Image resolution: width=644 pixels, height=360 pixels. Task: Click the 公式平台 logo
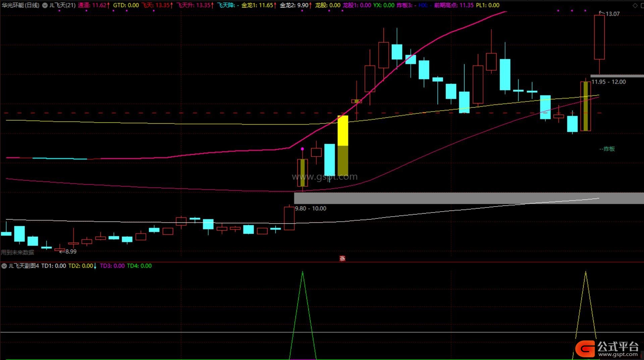(607, 349)
